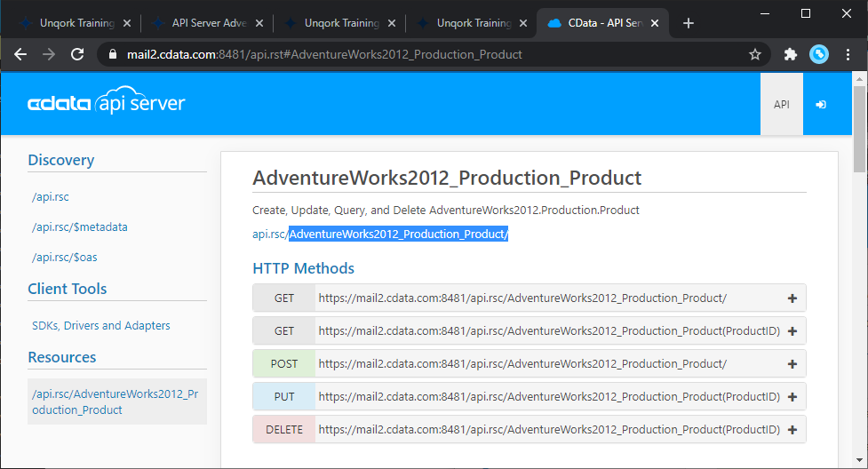Expand the DELETE method row
The height and width of the screenshot is (469, 868).
coord(792,430)
